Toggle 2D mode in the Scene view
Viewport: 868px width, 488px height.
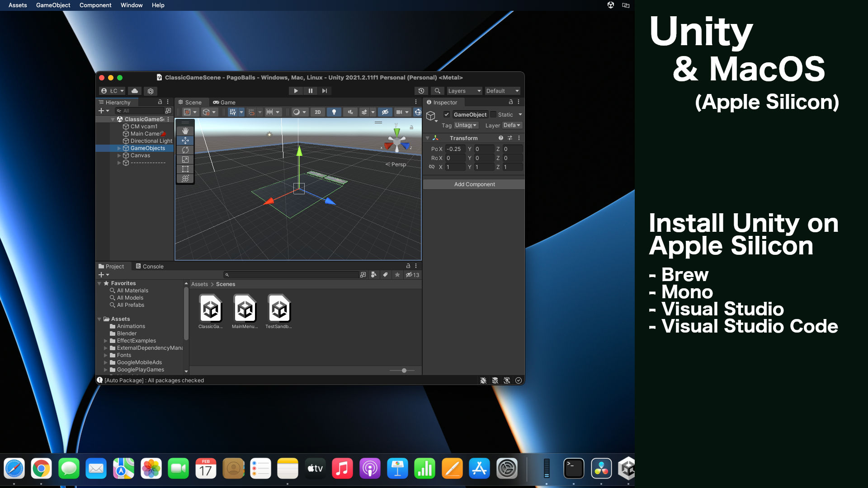pos(318,112)
